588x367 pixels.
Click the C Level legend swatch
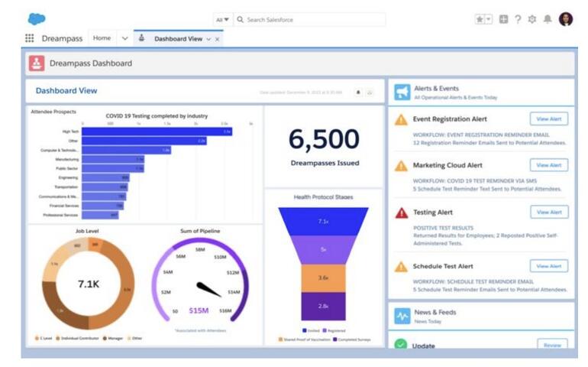[x=37, y=338]
